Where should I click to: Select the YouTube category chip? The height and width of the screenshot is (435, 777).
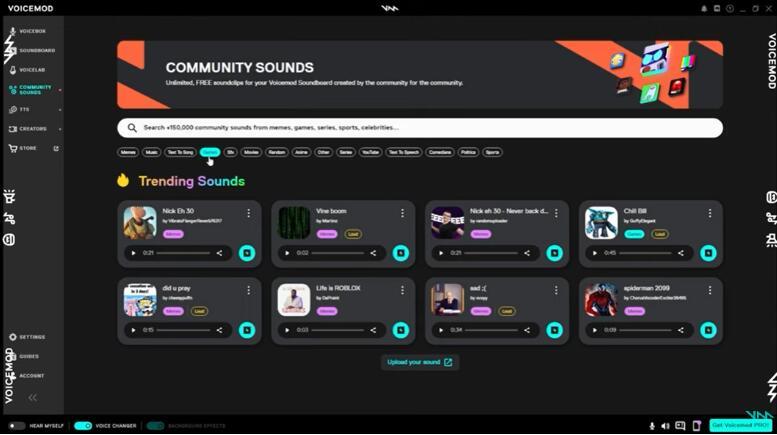coord(370,152)
